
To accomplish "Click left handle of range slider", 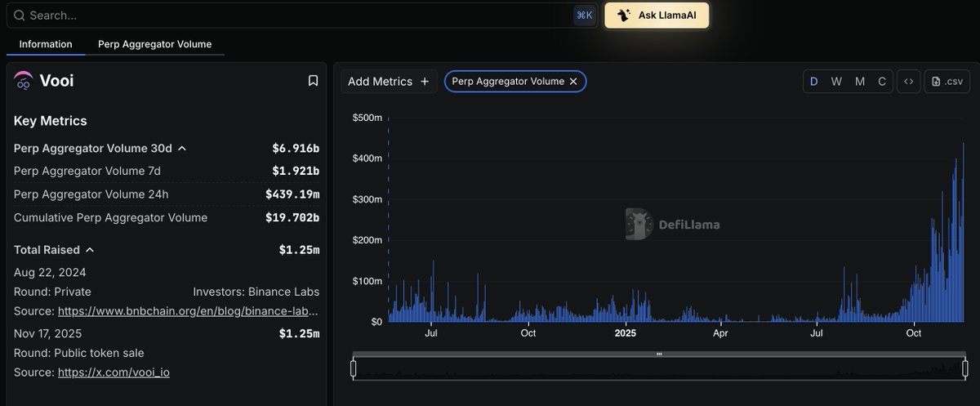I will pos(354,368).
